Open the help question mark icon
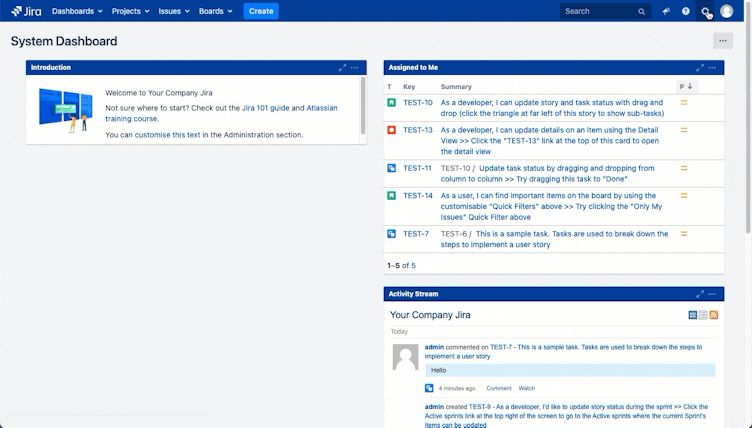This screenshot has height=428, width=752. (x=686, y=11)
